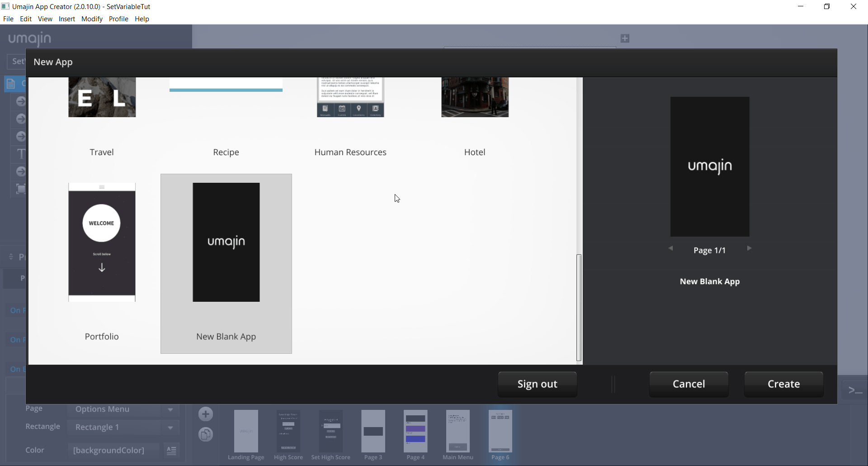Screen dimensions: 868x466
Task: Open the Profile menu
Action: (x=118, y=19)
